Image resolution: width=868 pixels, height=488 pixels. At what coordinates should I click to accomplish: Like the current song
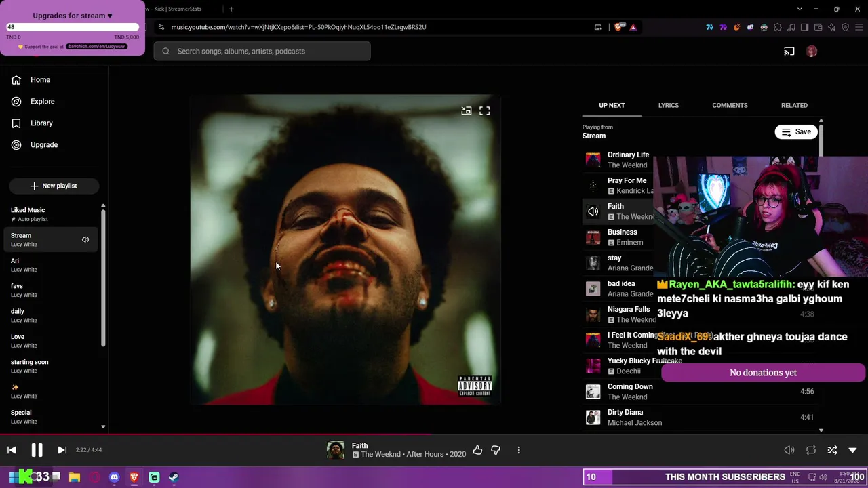click(477, 450)
